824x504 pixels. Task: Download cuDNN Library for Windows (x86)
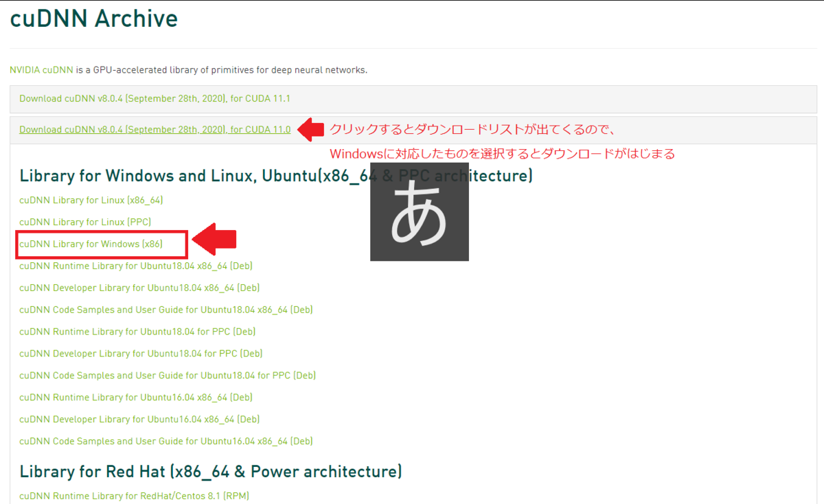[91, 244]
